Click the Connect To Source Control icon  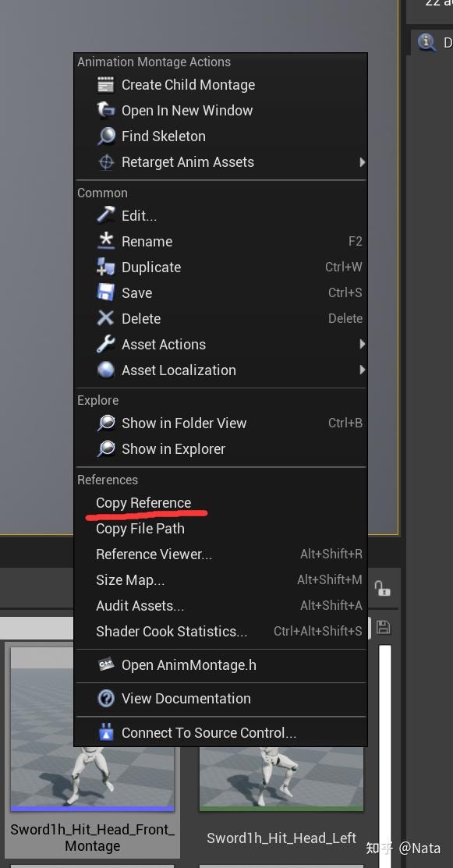(x=106, y=733)
